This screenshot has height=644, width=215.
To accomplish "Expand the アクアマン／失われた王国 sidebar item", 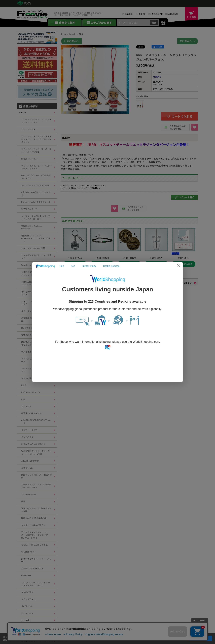I will point(37,248).
